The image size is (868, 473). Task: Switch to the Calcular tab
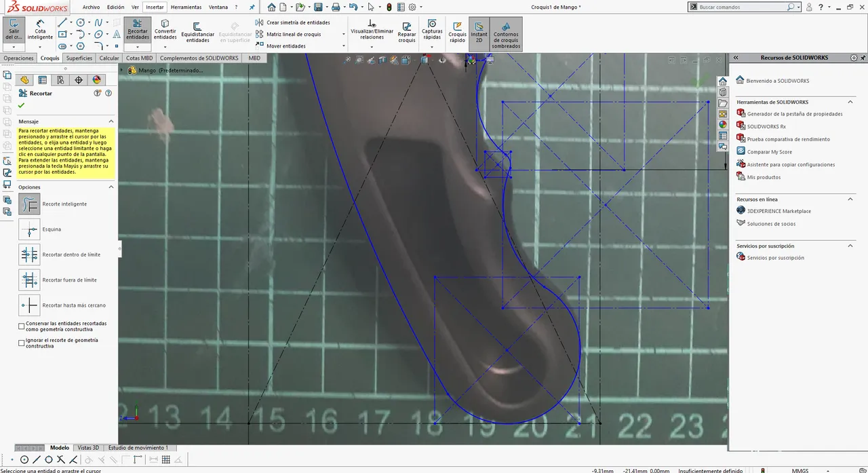(109, 58)
